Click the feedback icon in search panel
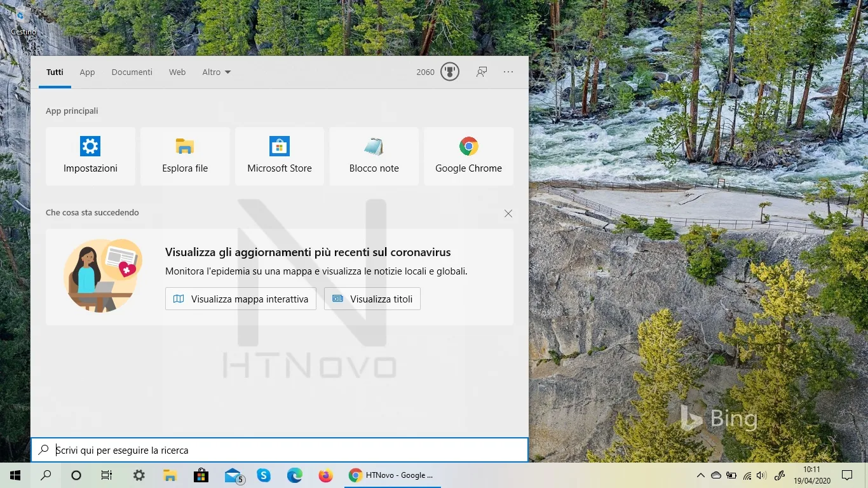This screenshot has height=488, width=868. pos(482,72)
